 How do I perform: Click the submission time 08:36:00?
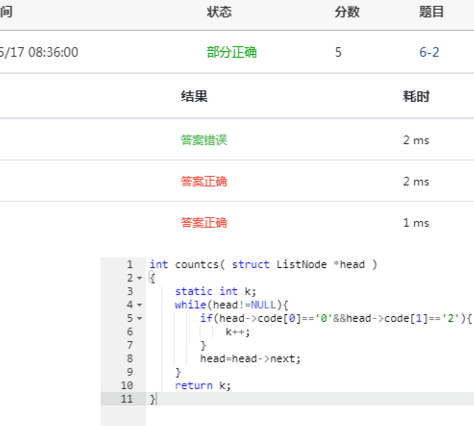coord(53,52)
